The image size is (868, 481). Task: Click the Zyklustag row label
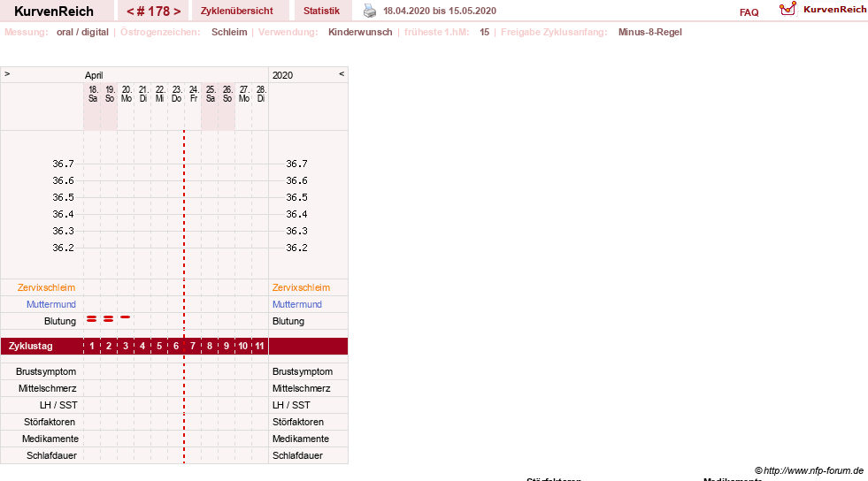[31, 346]
